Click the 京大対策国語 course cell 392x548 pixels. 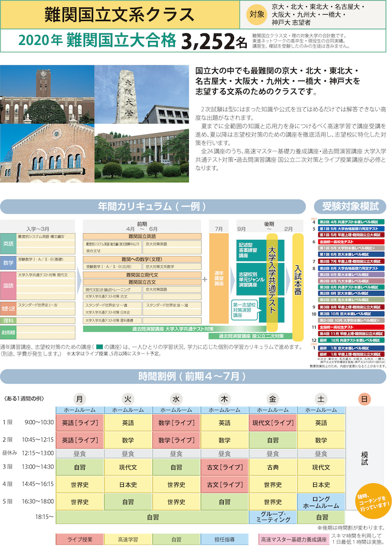pyautogui.click(x=172, y=289)
